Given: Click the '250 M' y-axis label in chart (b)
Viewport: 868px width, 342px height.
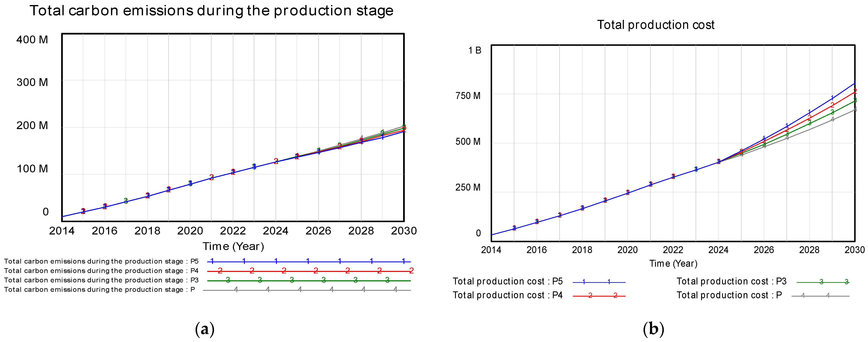Looking at the screenshot, I should [x=468, y=187].
